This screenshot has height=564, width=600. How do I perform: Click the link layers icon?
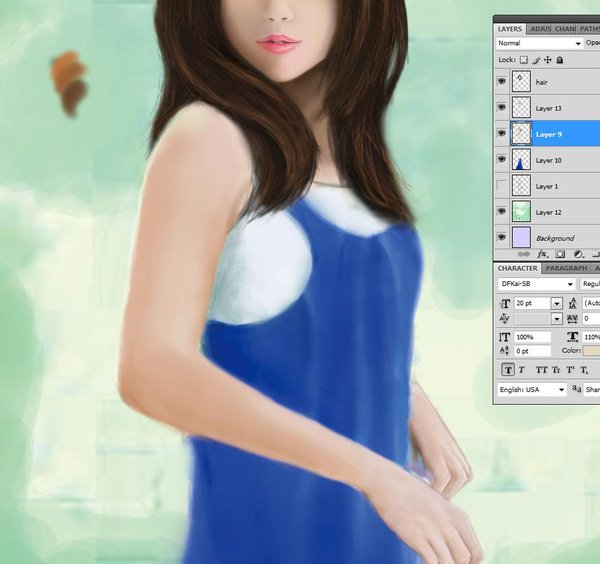[523, 254]
